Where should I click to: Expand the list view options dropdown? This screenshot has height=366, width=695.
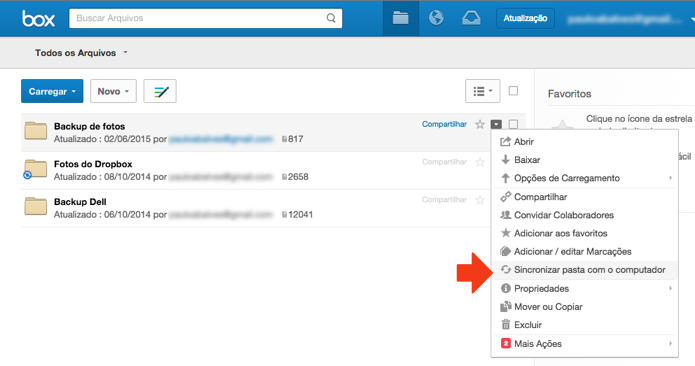click(483, 91)
